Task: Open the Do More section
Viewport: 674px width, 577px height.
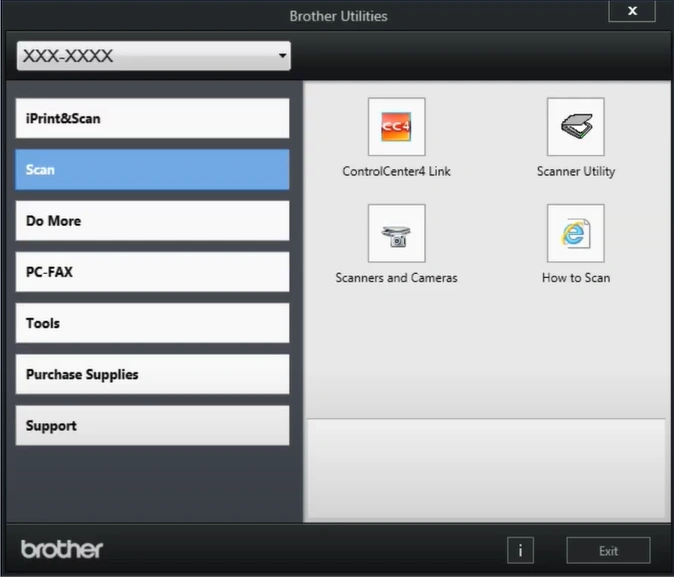Action: tap(153, 221)
